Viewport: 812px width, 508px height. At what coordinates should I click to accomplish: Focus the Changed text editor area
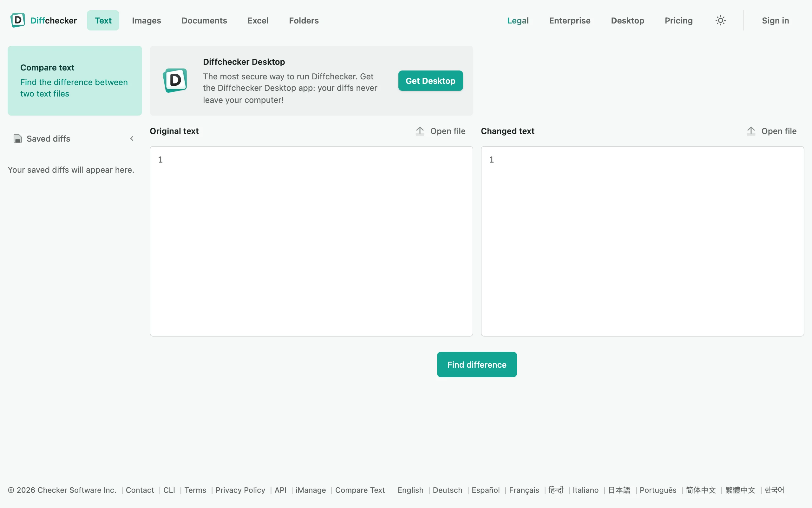[643, 241]
